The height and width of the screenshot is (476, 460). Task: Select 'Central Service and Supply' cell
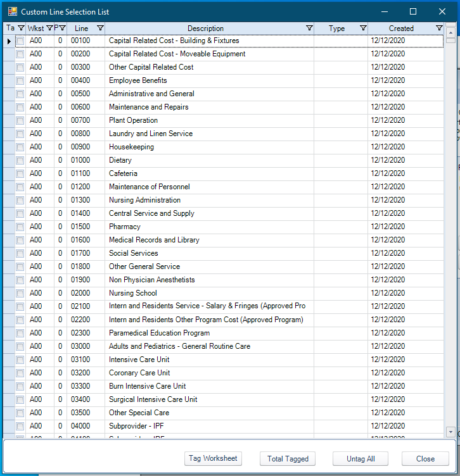[x=209, y=213]
